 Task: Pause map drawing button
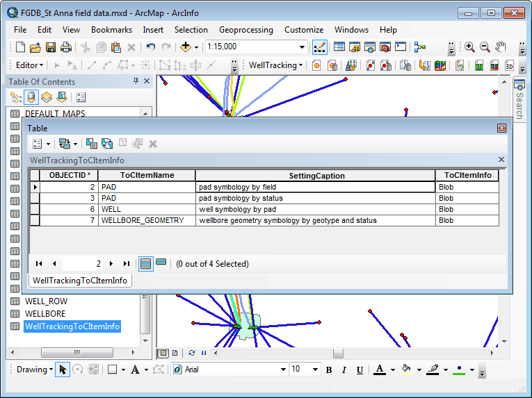coord(204,354)
